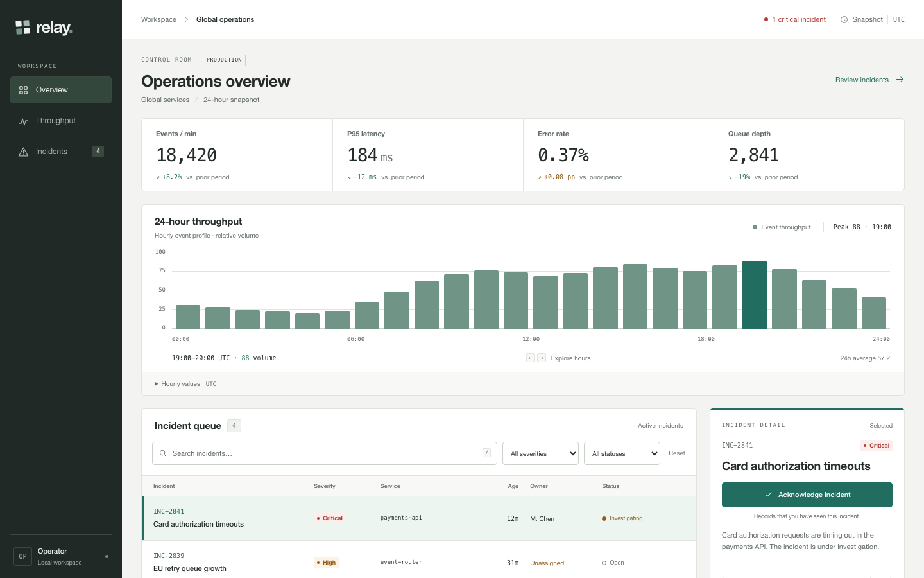Click the 2,841 Queue depth value
Viewport: 924px width, 578px height.
[x=753, y=155]
